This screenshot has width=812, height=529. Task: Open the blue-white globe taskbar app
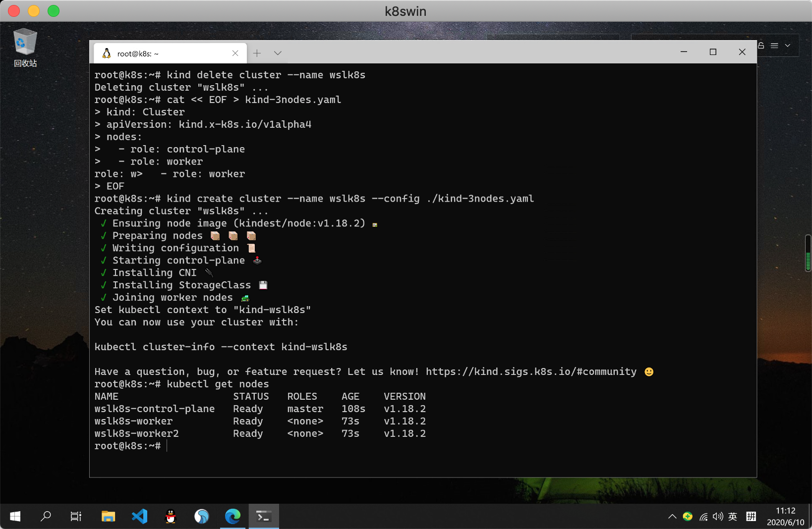click(202, 517)
